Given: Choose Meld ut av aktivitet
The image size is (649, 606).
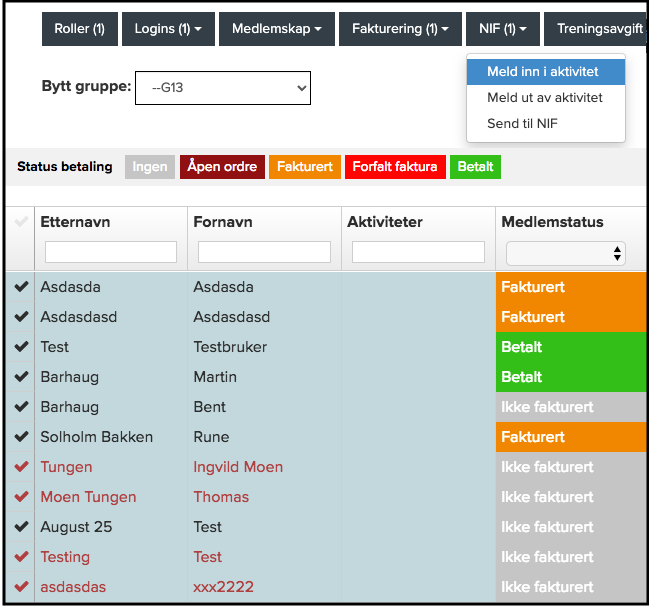Looking at the screenshot, I should [x=545, y=98].
